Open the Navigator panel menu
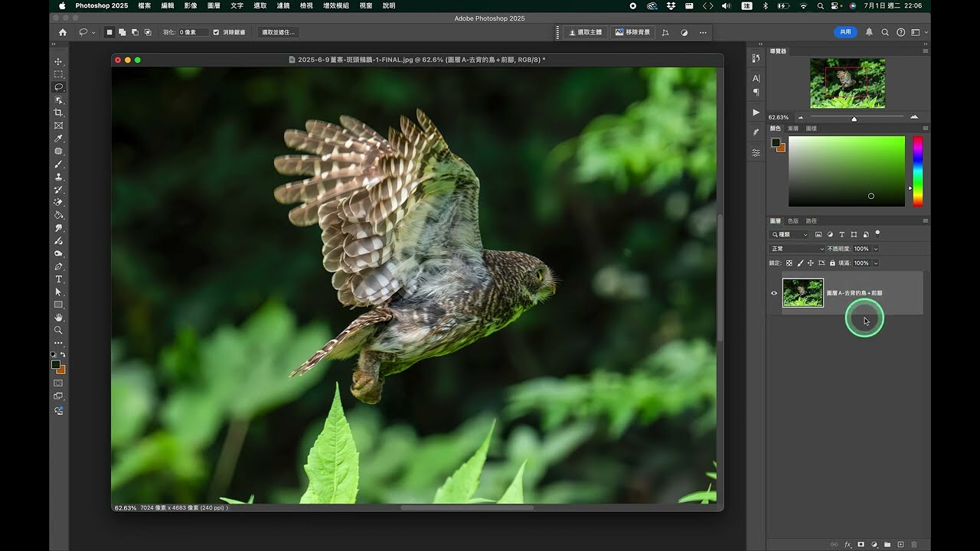The height and width of the screenshot is (551, 980). click(925, 51)
